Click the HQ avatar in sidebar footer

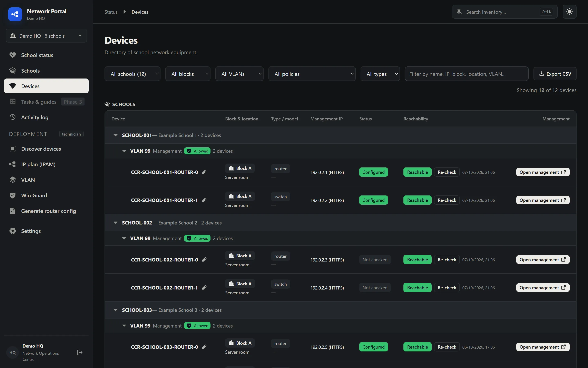point(12,352)
